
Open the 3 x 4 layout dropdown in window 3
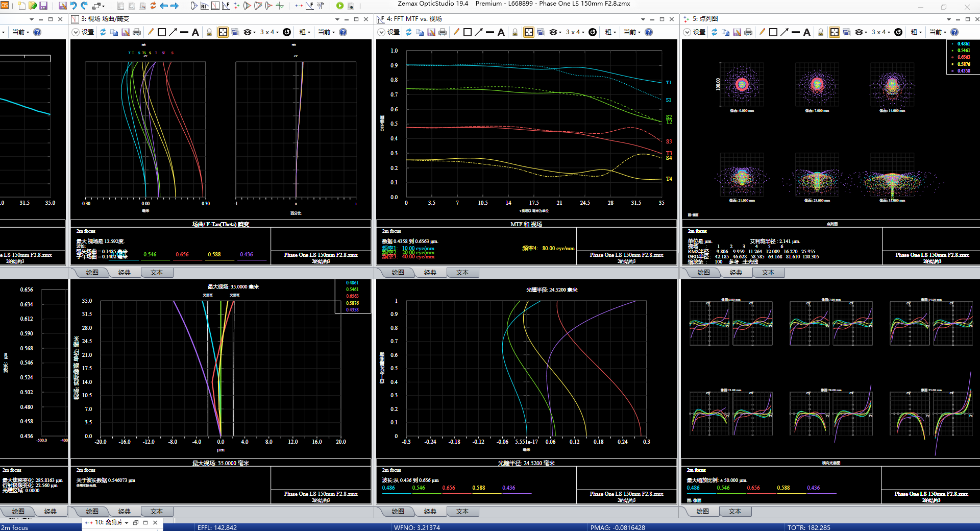pos(269,32)
